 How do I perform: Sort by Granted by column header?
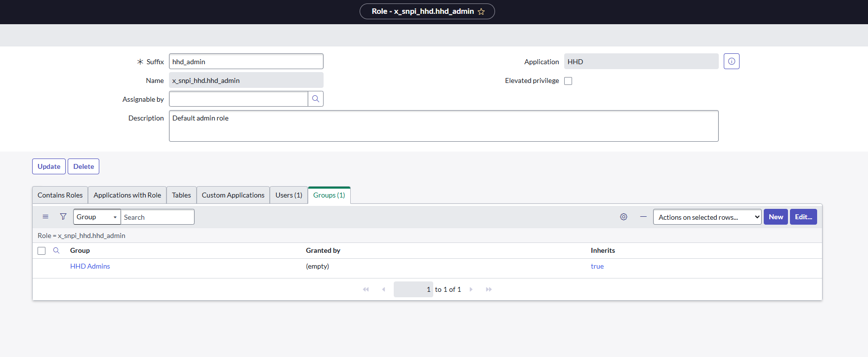pyautogui.click(x=323, y=250)
